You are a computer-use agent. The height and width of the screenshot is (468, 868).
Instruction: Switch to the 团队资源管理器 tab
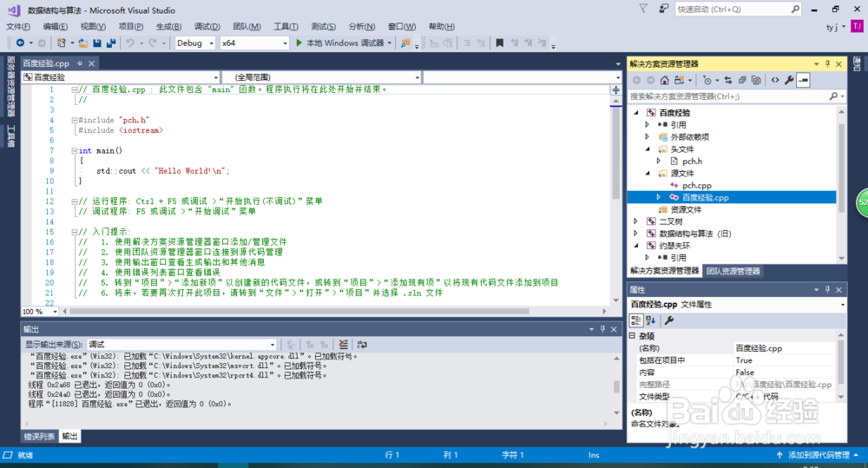pos(733,271)
